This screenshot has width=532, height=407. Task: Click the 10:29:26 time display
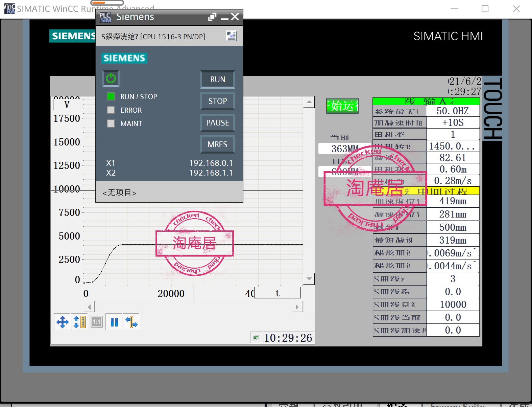click(x=288, y=338)
